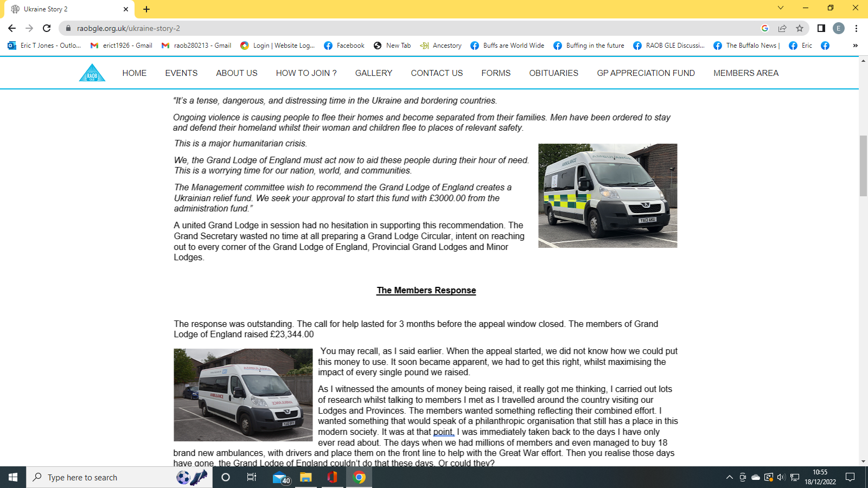Enter the MEMBERS AREA
This screenshot has width=868, height=488.
point(746,73)
